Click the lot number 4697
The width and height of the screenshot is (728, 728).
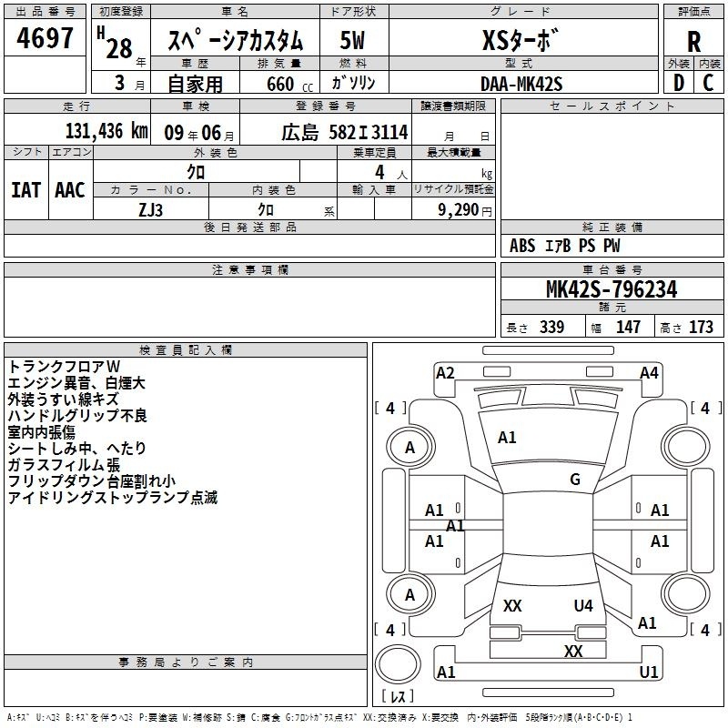pos(45,39)
